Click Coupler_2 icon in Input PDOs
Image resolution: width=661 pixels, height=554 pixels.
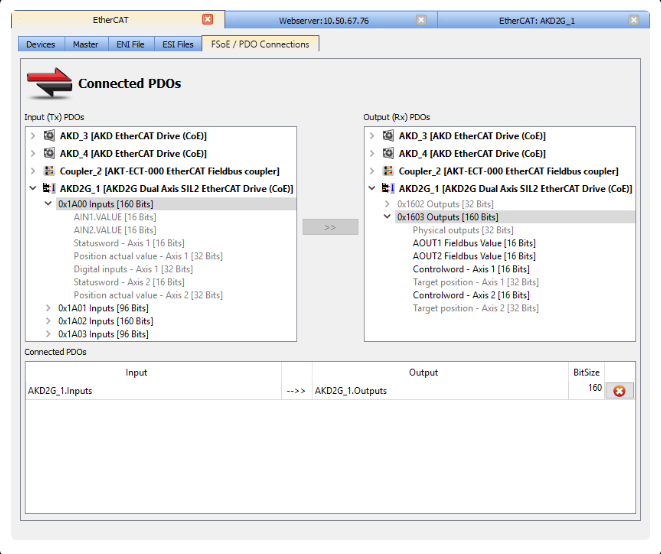(49, 171)
